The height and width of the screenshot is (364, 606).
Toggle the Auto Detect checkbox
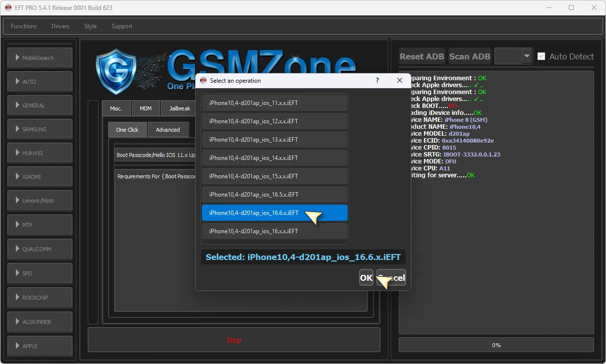coord(542,56)
